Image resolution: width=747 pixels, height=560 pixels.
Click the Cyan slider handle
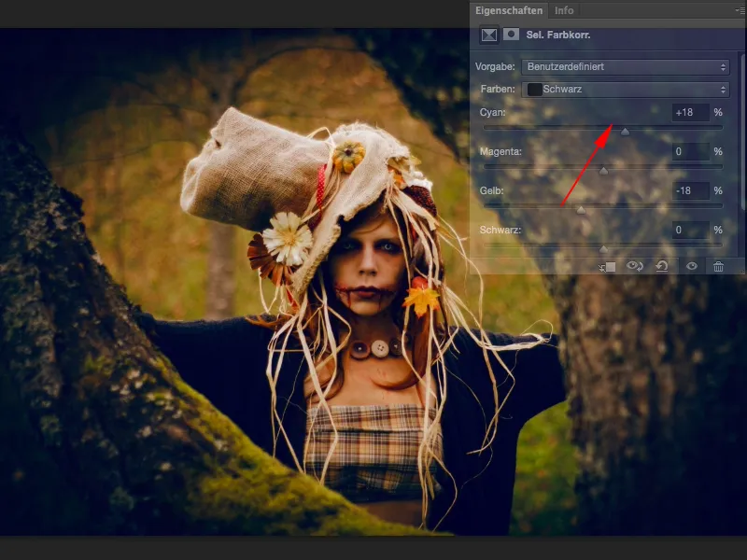625,132
